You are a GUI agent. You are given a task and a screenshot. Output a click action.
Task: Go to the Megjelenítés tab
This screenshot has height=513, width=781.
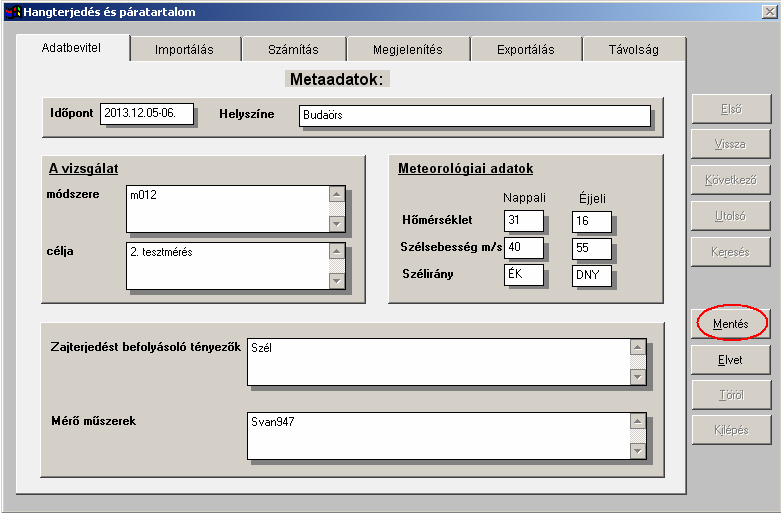coord(408,50)
